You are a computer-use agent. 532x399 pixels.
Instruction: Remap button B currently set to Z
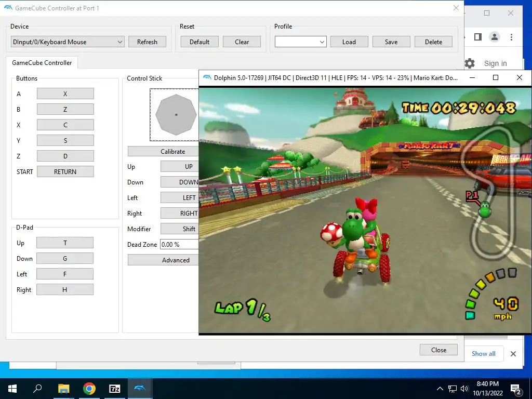point(65,109)
